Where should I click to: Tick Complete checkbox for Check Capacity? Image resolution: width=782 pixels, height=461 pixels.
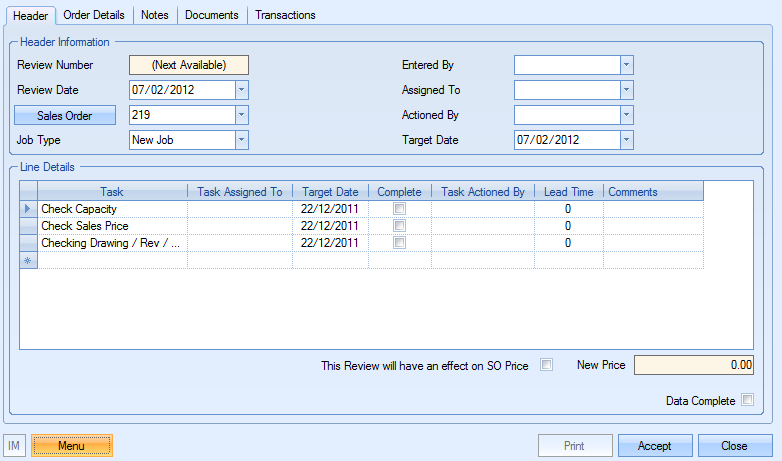pyautogui.click(x=400, y=209)
